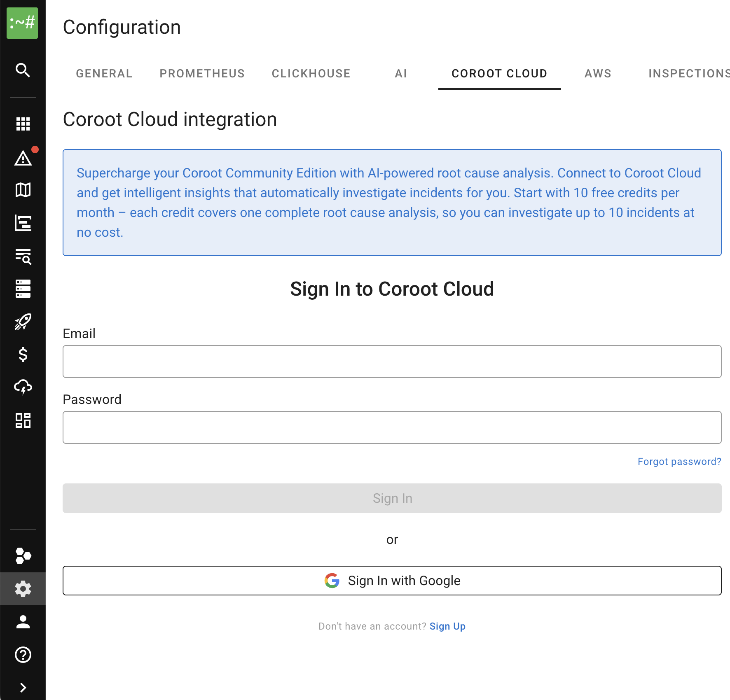Open the nodes server icon
The width and height of the screenshot is (730, 700).
(x=23, y=289)
